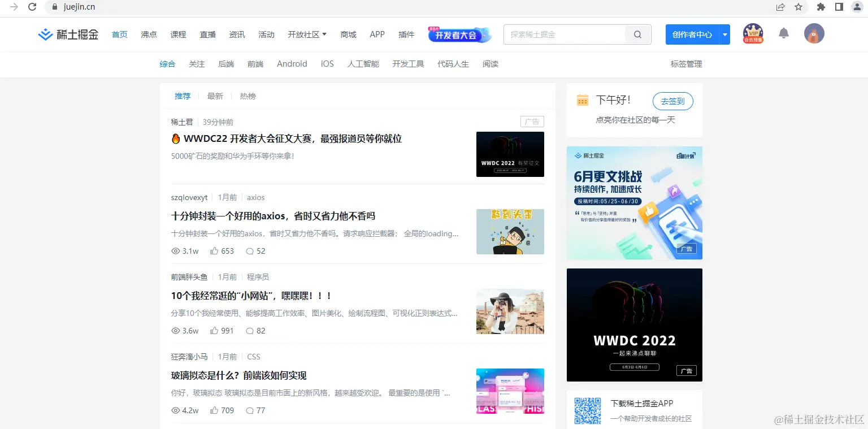
Task: Open the 资讯 nav item
Action: pos(237,34)
